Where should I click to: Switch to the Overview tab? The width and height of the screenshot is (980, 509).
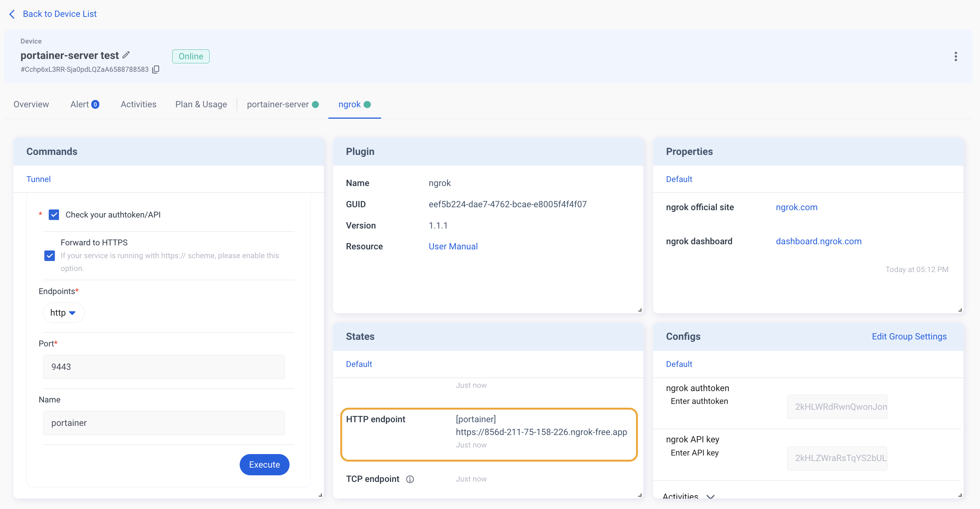click(x=31, y=104)
